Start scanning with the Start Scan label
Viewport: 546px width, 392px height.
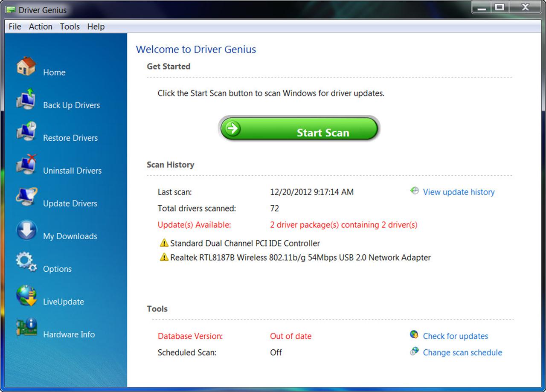point(323,133)
